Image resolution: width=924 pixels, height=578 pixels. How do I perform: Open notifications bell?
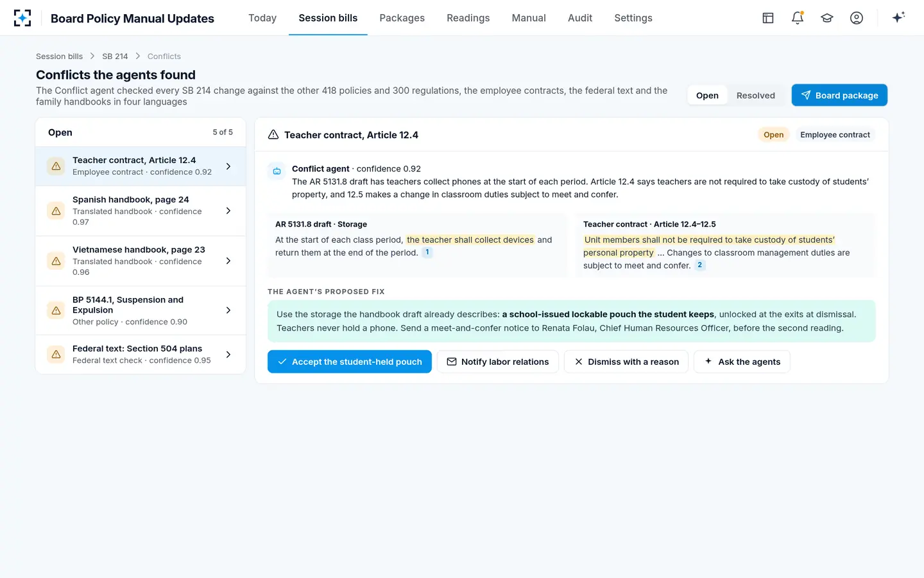[x=798, y=18]
